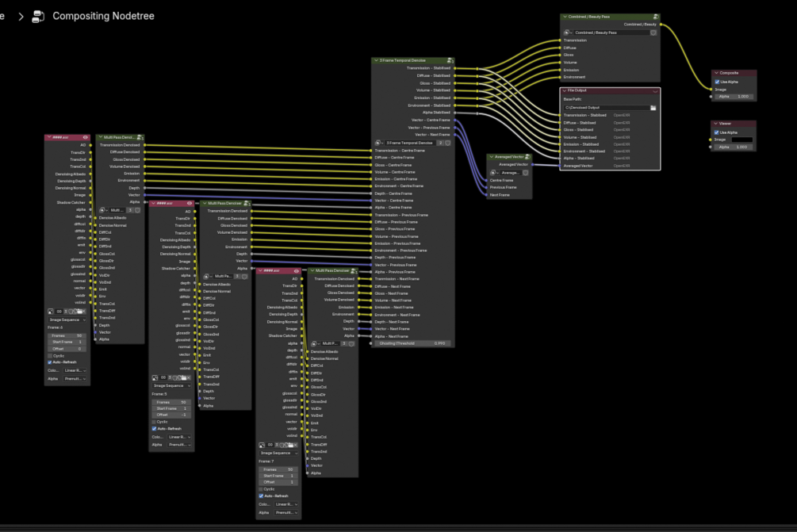Click the folder browse icon in File Output node
This screenshot has width=797, height=532.
(x=653, y=108)
